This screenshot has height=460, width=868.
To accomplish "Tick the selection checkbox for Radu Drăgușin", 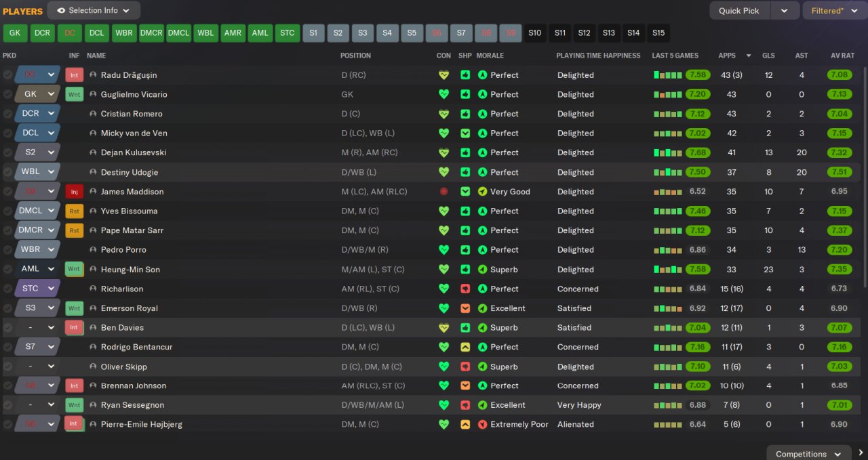I will [x=7, y=75].
